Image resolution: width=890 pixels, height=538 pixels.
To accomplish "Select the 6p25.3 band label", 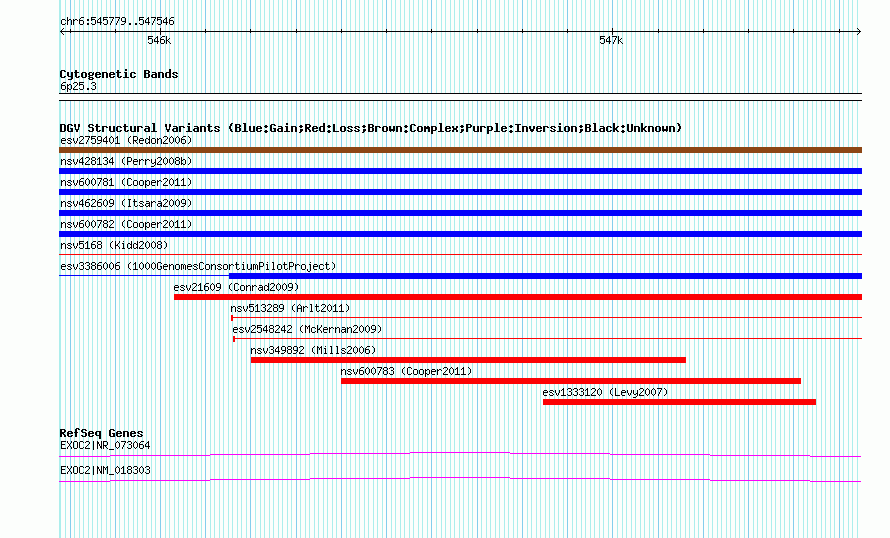I will [x=78, y=86].
